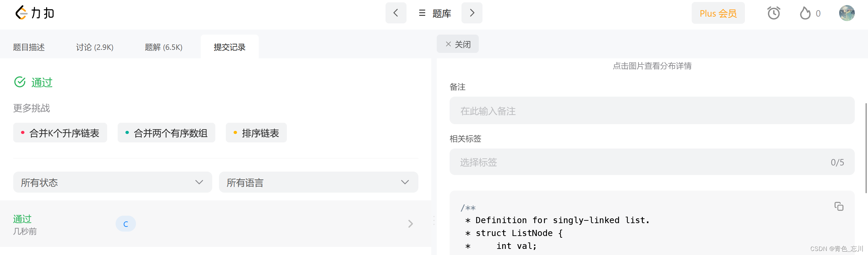Expand the 所有状态 dropdown
Viewport: 868px width, 255px height.
click(x=112, y=182)
